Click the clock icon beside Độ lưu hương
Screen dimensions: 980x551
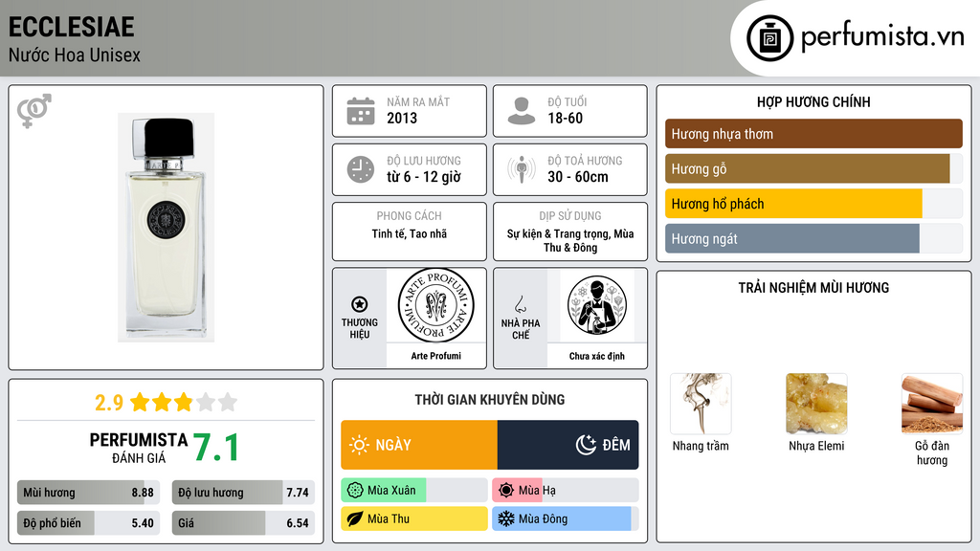[x=361, y=169]
